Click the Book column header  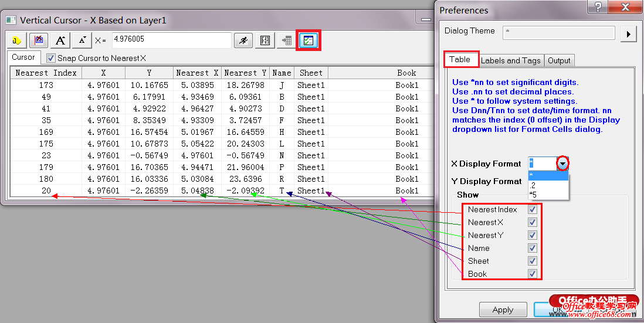(x=406, y=73)
